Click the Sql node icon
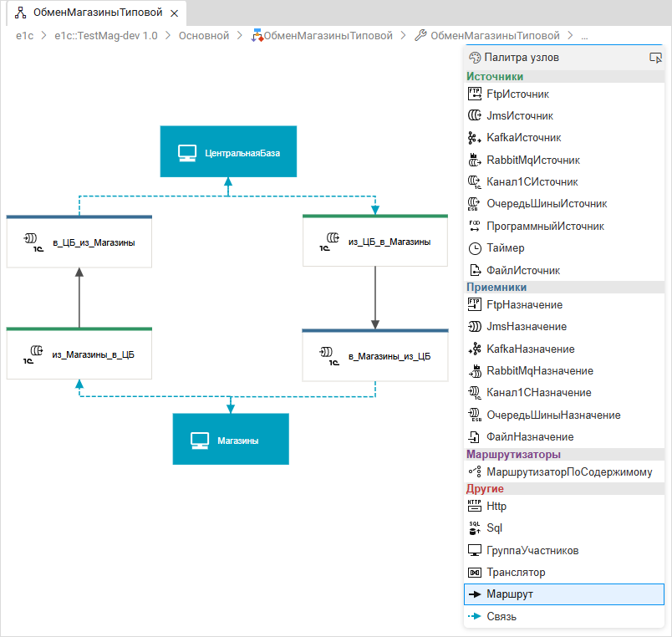672x637 pixels. tap(475, 528)
